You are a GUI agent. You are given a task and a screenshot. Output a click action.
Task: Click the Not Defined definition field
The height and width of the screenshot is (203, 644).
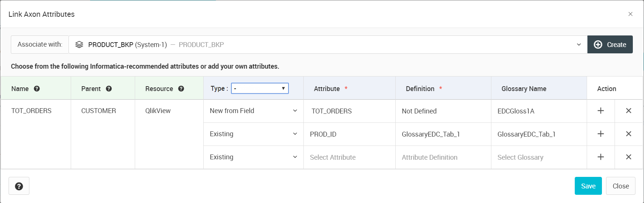coord(443,111)
